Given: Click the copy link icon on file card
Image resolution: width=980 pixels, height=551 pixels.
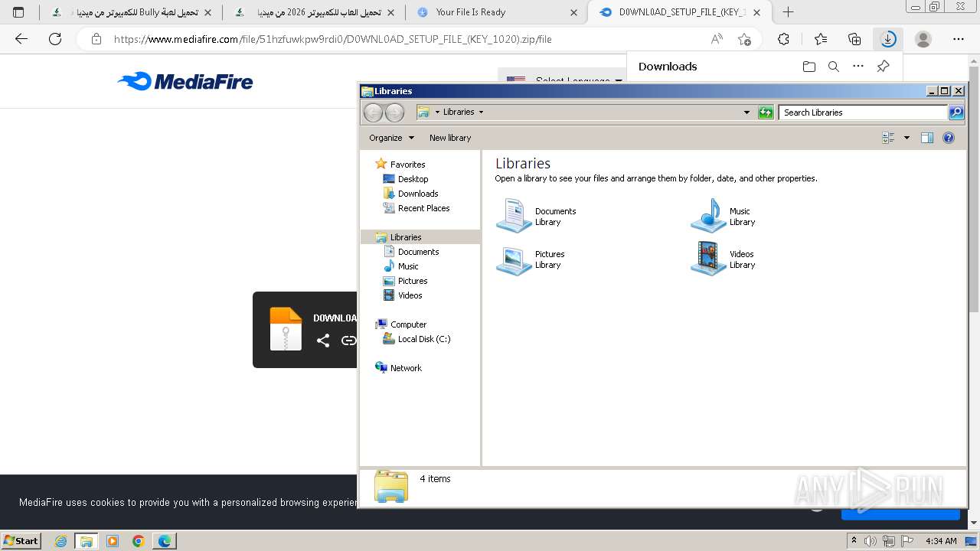Looking at the screenshot, I should (348, 341).
